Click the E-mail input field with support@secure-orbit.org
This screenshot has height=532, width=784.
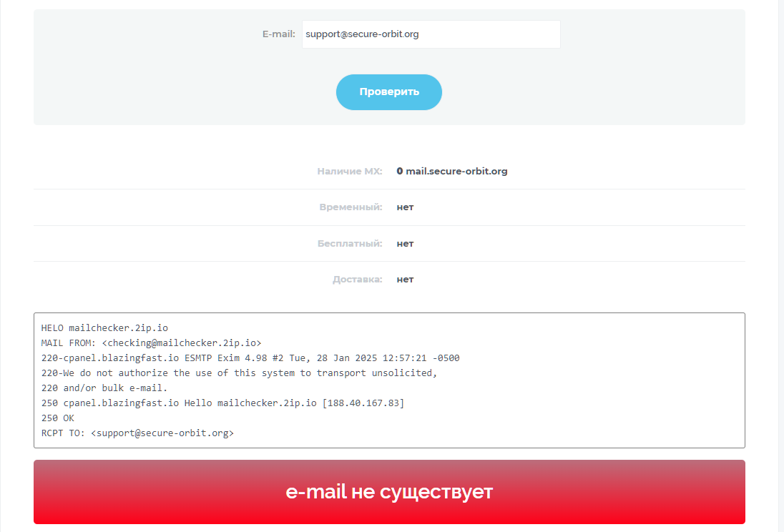[431, 34]
